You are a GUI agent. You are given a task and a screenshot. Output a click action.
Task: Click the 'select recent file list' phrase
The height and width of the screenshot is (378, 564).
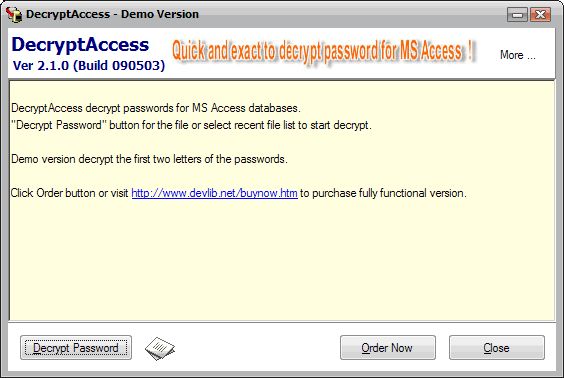pos(249,125)
